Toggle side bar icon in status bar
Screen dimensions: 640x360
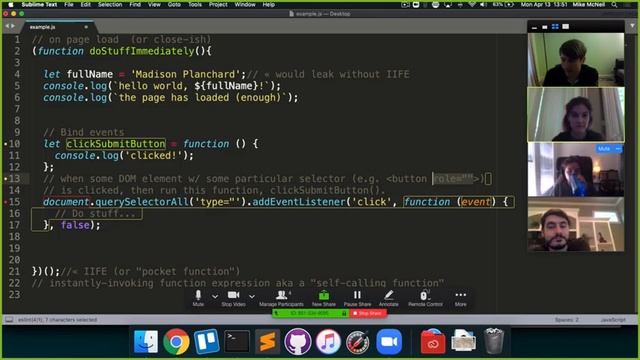9,320
